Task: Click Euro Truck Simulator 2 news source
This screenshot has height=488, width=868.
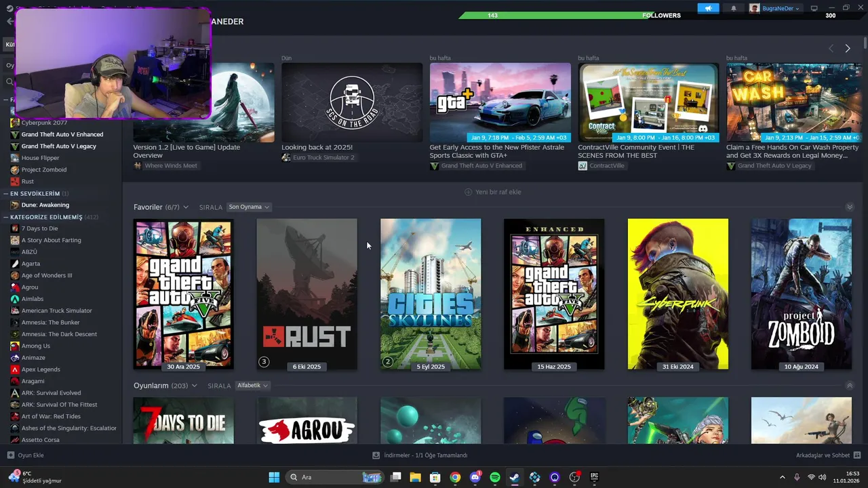Action: (319, 157)
